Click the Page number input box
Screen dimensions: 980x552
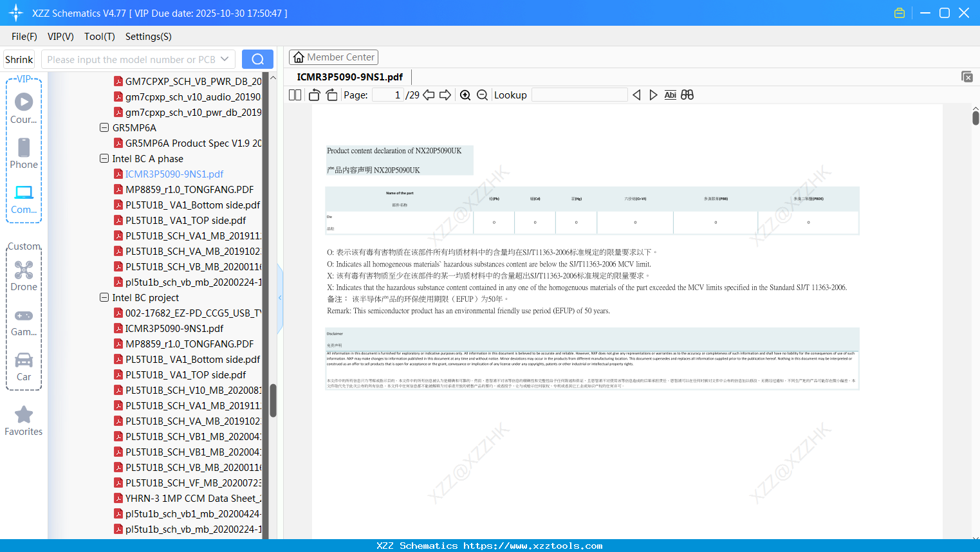(388, 95)
